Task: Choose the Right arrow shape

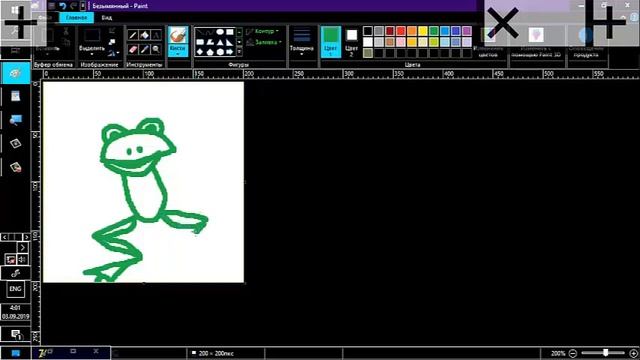Action: [230, 52]
